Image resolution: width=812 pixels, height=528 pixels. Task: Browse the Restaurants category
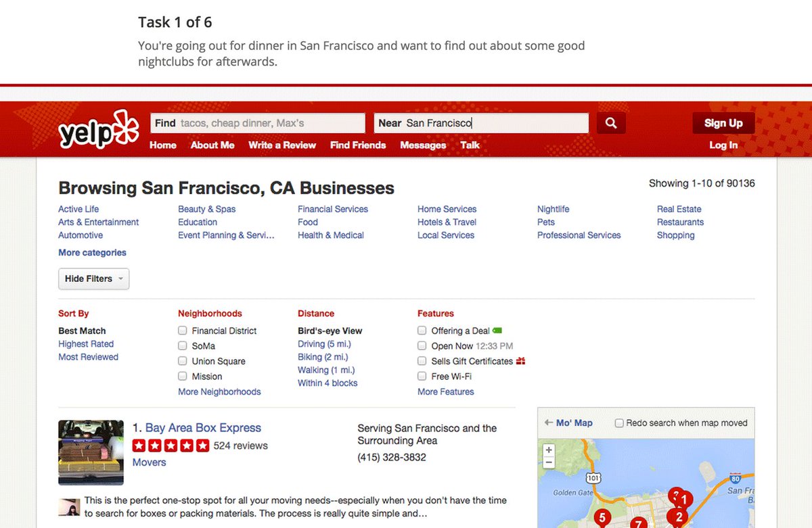coord(680,222)
